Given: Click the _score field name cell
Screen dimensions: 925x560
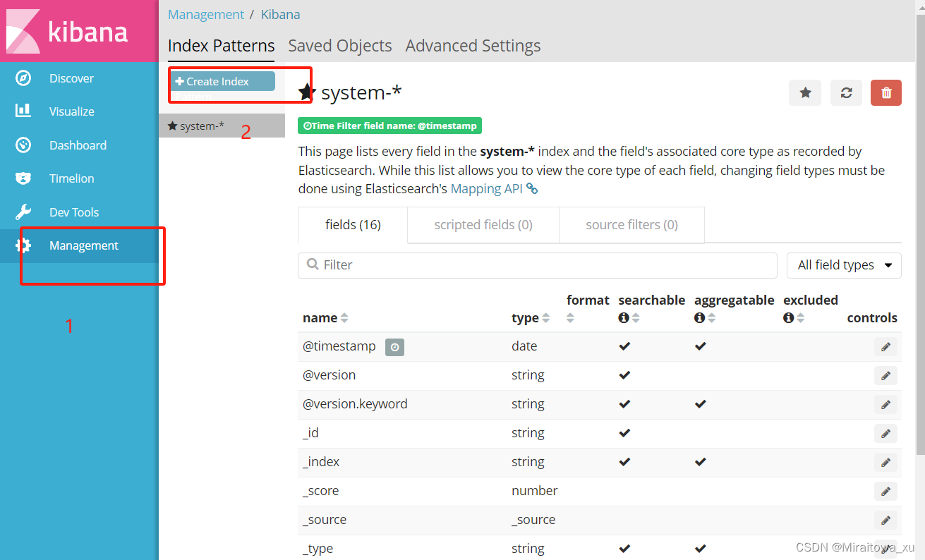Looking at the screenshot, I should [x=320, y=491].
